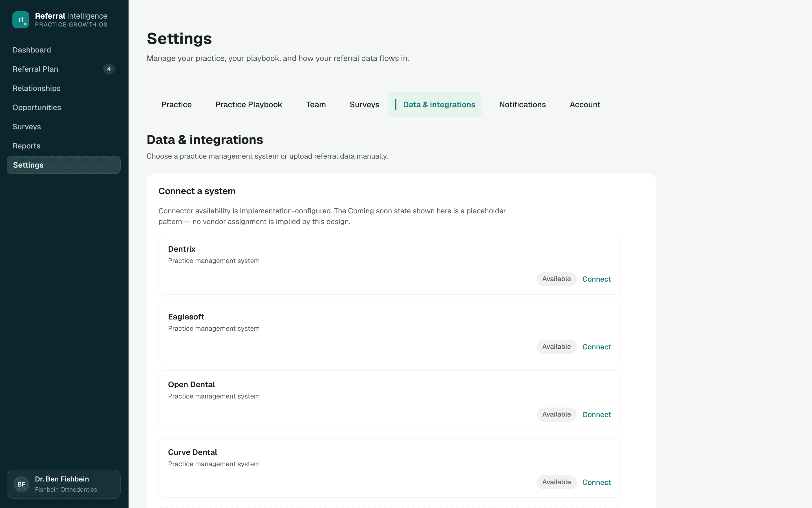Screen dimensions: 812x508
Task: Open the Notifications tab
Action: point(522,104)
